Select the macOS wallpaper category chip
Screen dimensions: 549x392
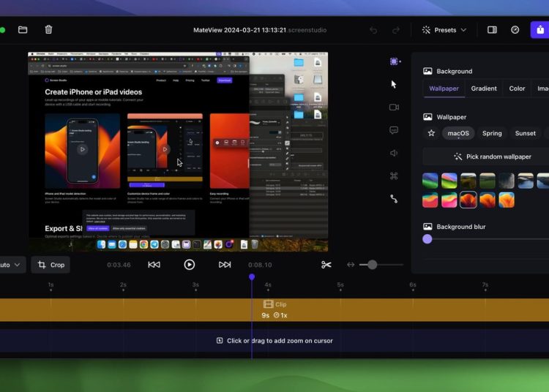tap(458, 133)
